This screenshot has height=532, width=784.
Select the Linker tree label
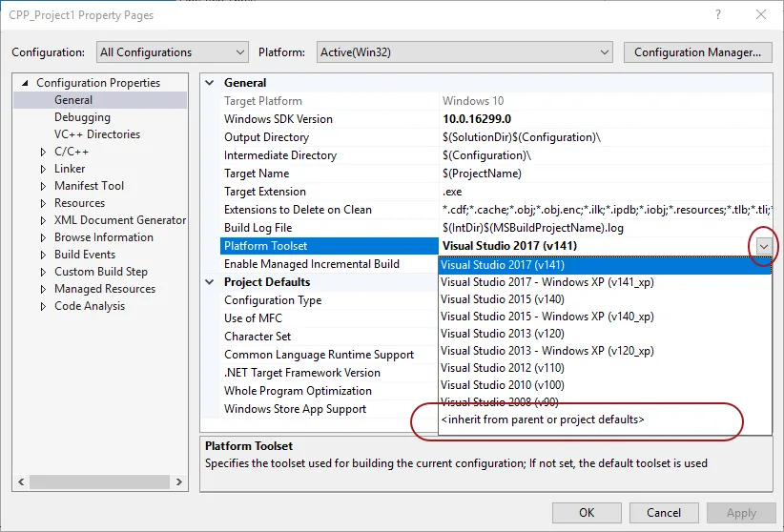70,169
